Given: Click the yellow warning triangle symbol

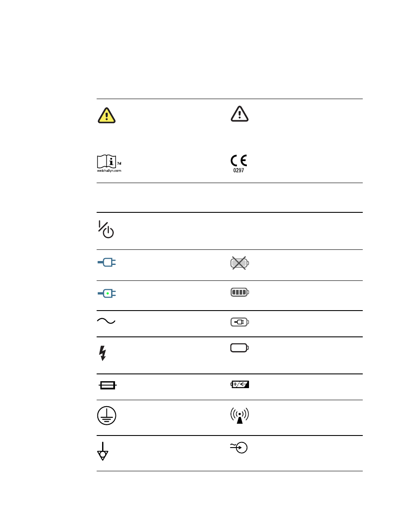Looking at the screenshot, I should [x=106, y=115].
